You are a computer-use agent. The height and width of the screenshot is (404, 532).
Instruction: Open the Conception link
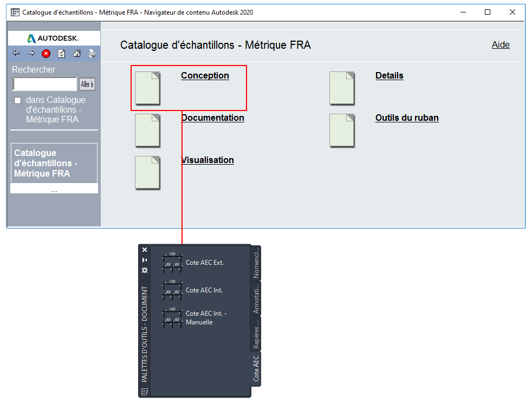pyautogui.click(x=205, y=76)
